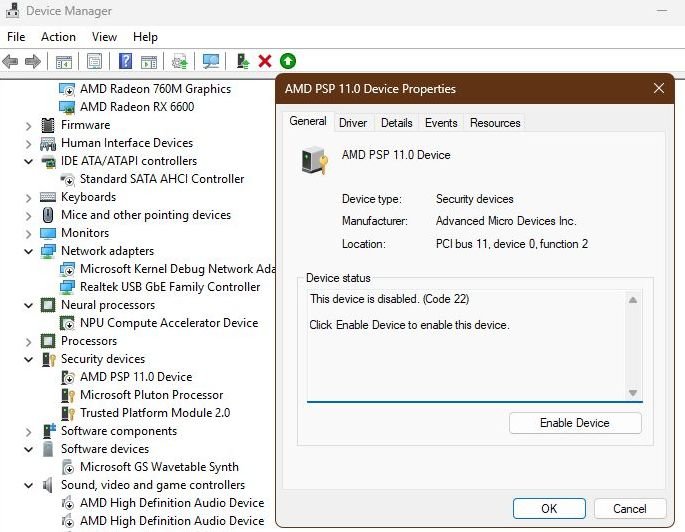685x532 pixels.
Task: Click Scan for hardware changes monitor icon
Action: (211, 62)
